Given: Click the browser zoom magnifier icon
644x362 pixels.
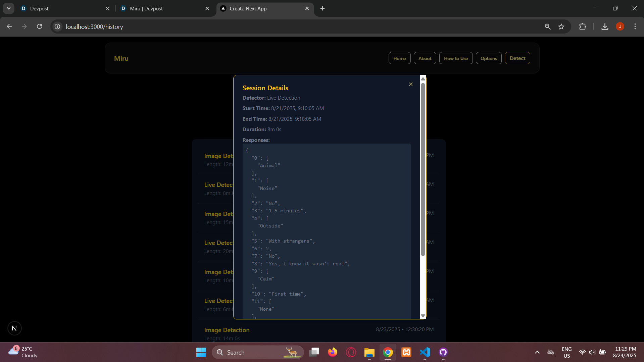Looking at the screenshot, I should point(547,27).
